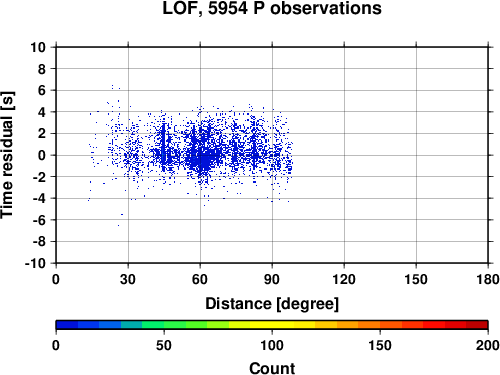Viewport: 500px width, 375px height.
Task: Click the distance-axis tick label '150'
Action: (x=416, y=279)
